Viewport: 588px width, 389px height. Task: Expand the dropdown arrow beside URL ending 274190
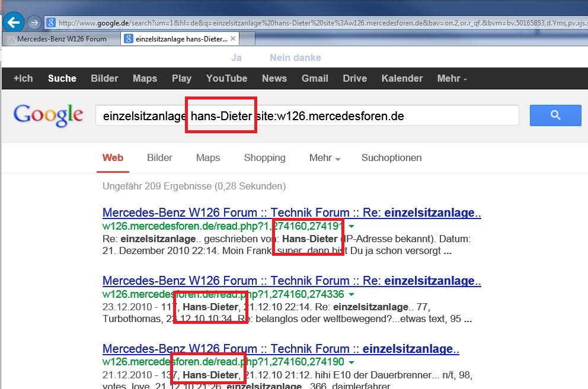click(x=351, y=362)
